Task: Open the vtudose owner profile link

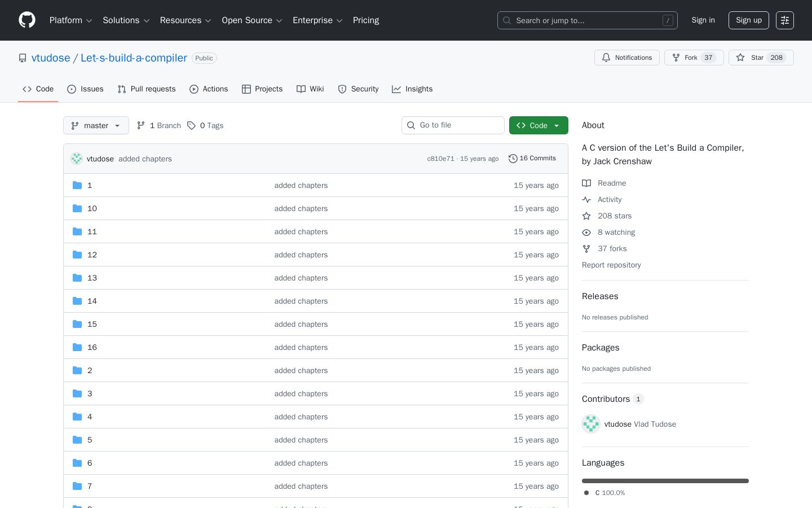Action: (x=51, y=58)
